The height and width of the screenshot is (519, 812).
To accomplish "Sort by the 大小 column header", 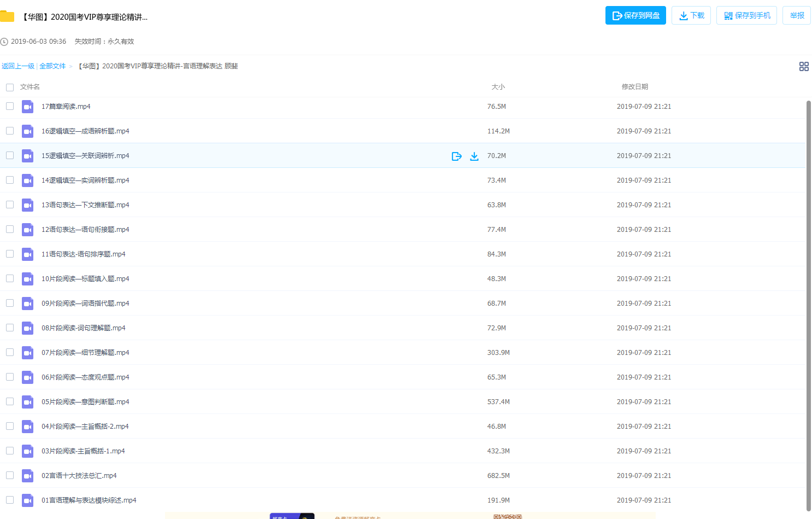I will point(498,87).
